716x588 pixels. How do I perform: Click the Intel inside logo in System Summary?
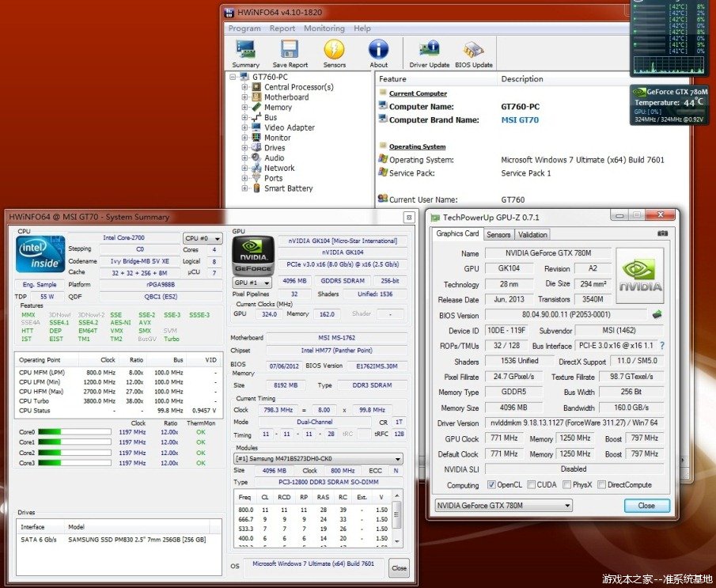[40, 254]
